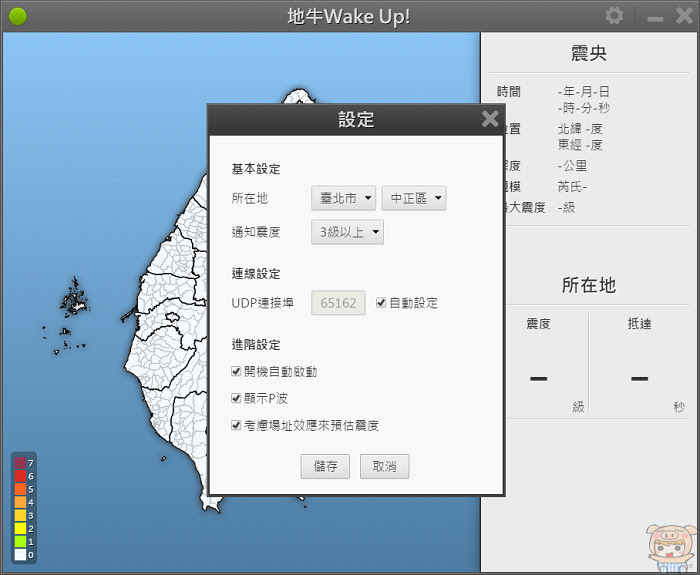Click the 連線設定 section heading
This screenshot has height=575, width=700.
[x=256, y=274]
